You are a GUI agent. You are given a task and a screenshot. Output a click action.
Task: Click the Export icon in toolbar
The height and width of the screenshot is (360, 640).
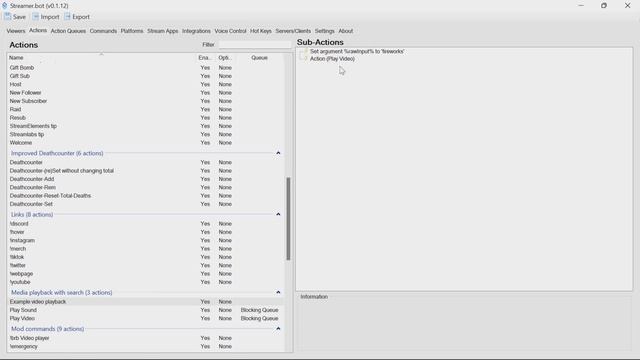tap(67, 17)
